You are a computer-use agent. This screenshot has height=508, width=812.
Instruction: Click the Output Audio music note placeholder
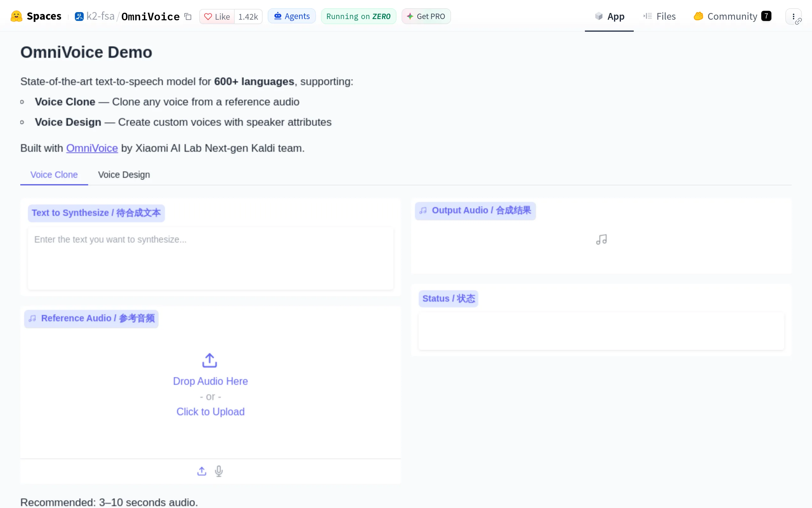click(x=601, y=239)
